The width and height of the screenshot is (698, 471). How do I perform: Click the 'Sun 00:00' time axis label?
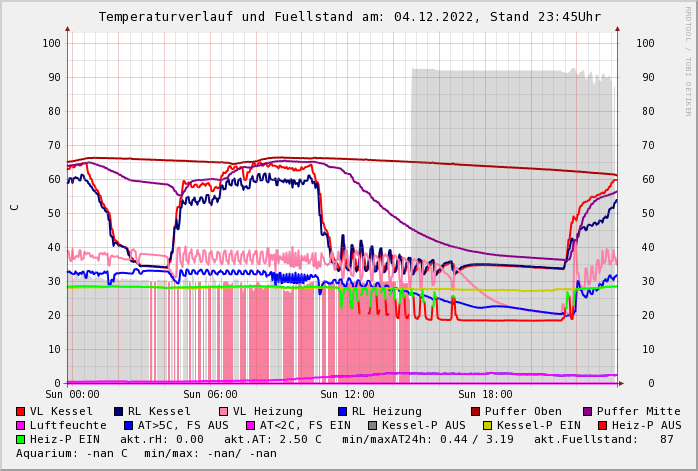72,394
